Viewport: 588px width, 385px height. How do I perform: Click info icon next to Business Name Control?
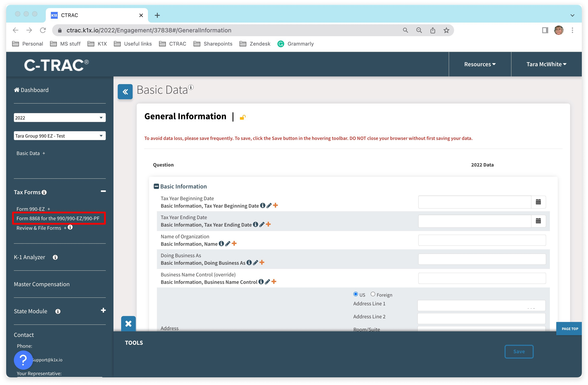coord(261,282)
